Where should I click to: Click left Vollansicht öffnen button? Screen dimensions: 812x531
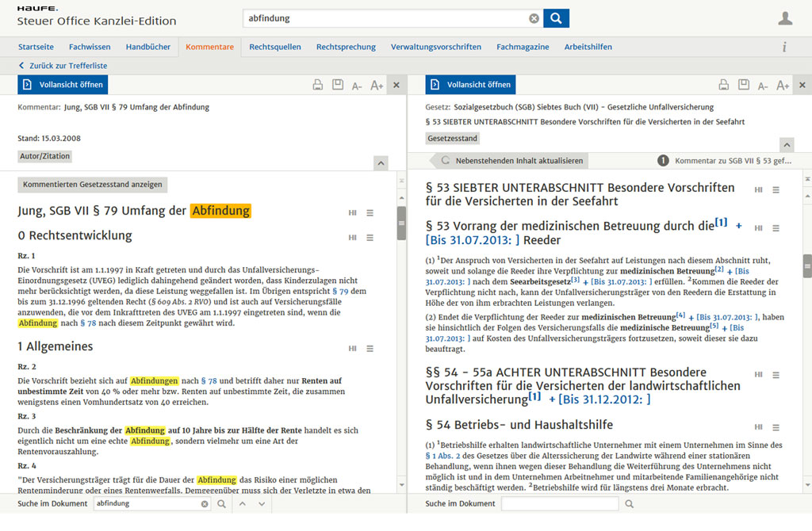(x=63, y=85)
